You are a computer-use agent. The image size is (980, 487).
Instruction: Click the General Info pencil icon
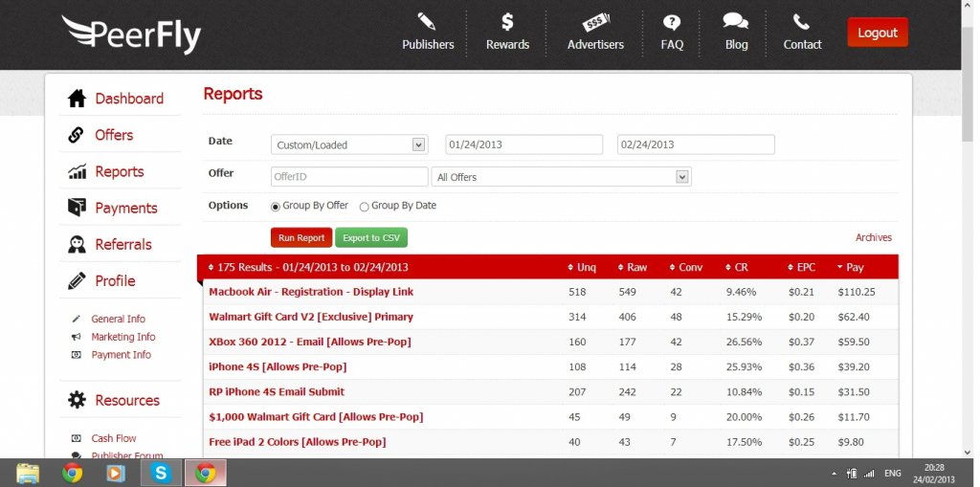[x=77, y=319]
